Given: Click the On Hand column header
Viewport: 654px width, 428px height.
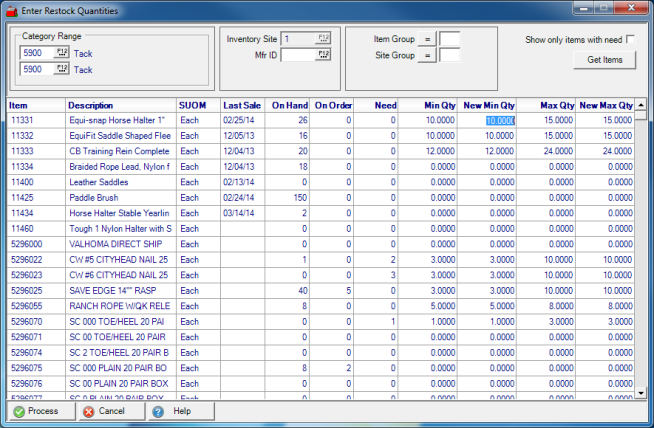Looking at the screenshot, I should (x=288, y=104).
